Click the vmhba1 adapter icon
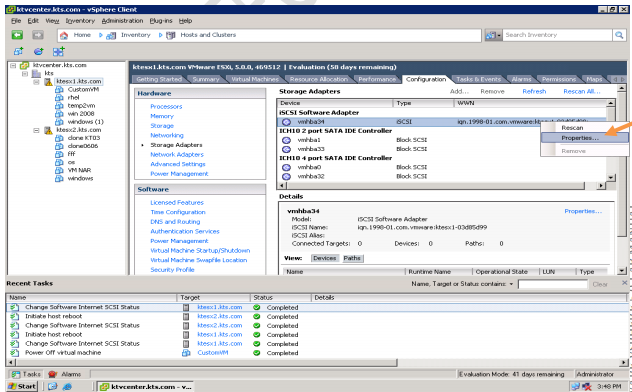This screenshot has width=632, height=392. 286,140
